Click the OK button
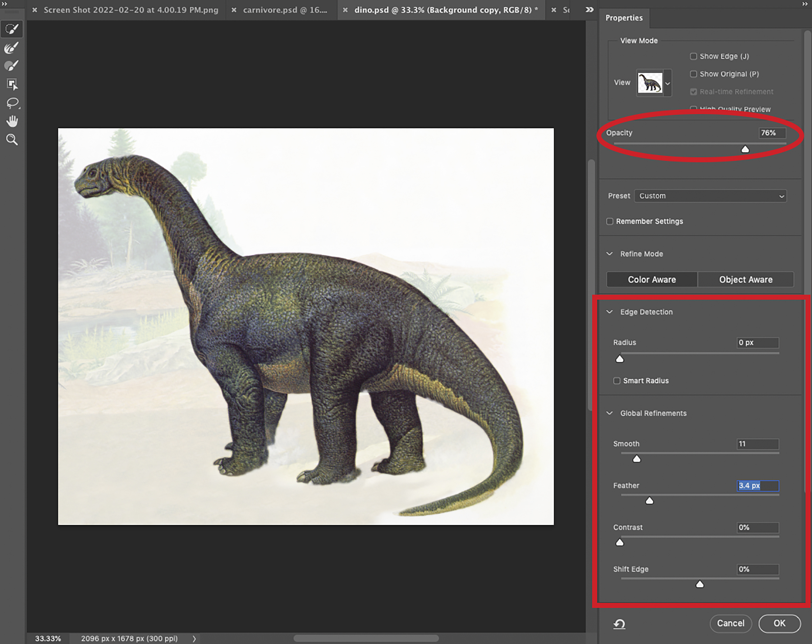 click(x=779, y=623)
